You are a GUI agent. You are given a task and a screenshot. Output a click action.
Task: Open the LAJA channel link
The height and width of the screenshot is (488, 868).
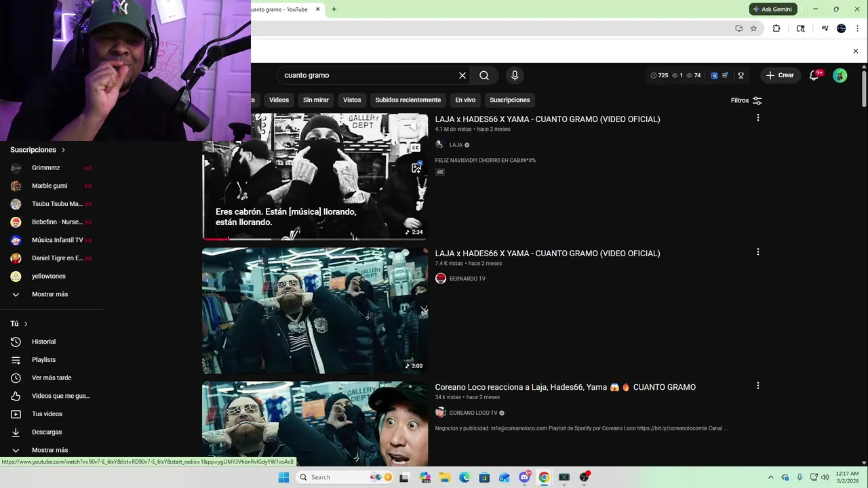[x=456, y=144]
